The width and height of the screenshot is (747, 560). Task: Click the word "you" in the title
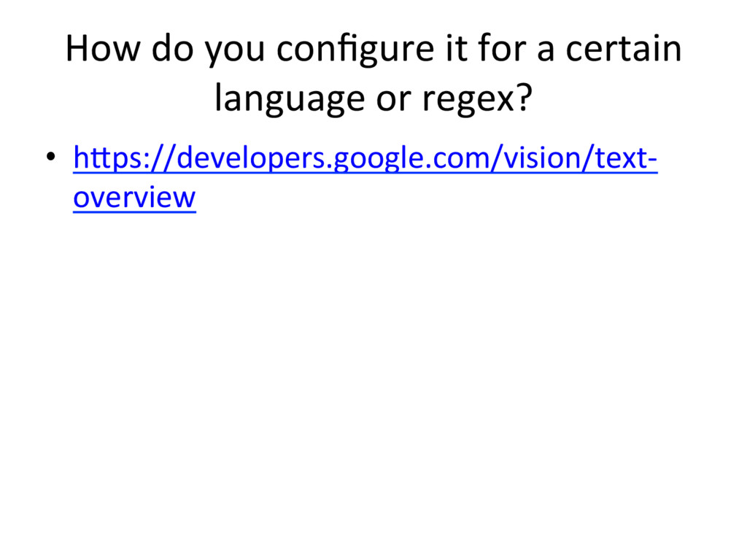pos(235,51)
